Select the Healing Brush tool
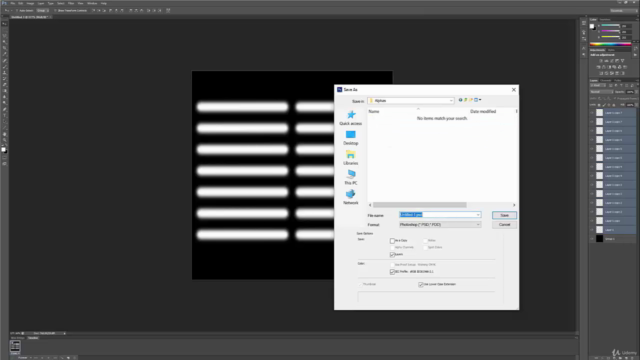This screenshot has height=360, width=640. coord(4,60)
